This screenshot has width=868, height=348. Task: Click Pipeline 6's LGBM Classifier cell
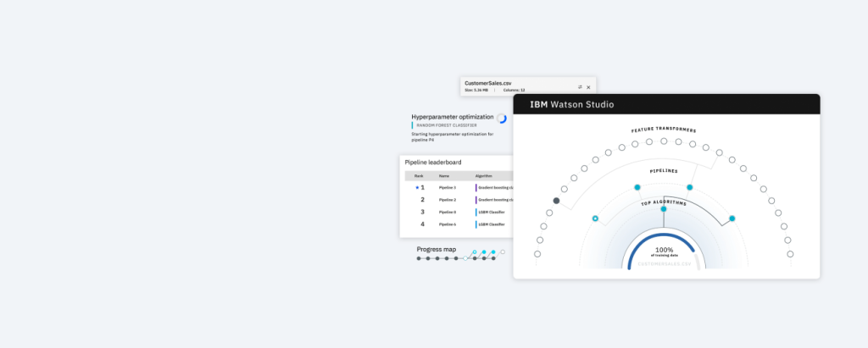pos(491,224)
